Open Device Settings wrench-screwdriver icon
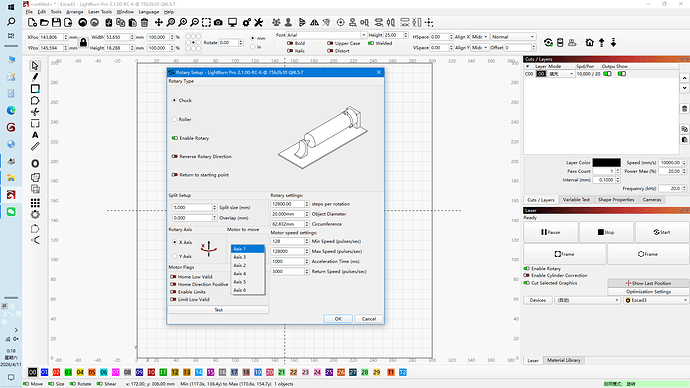This screenshot has width=690, height=388. pyautogui.click(x=259, y=22)
